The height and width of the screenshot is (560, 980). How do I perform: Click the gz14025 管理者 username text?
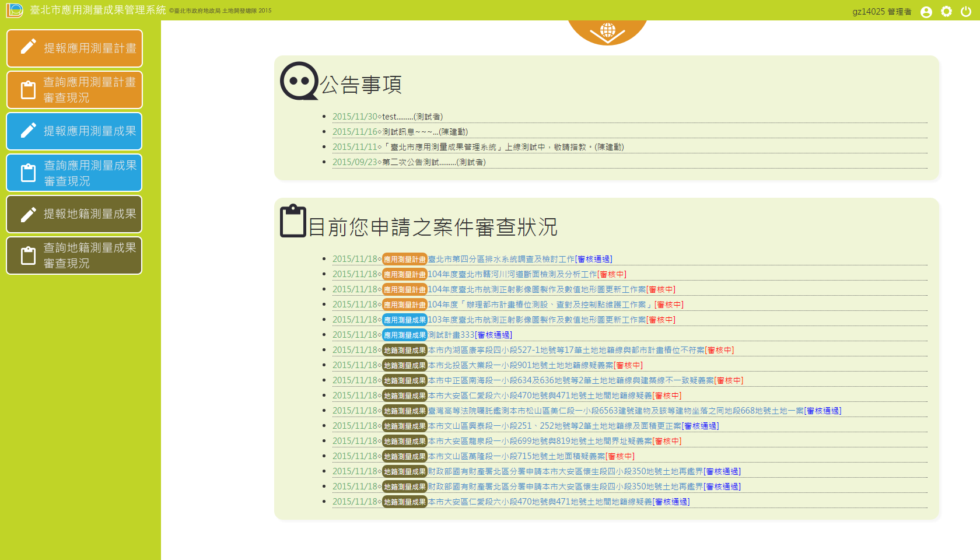881,12
